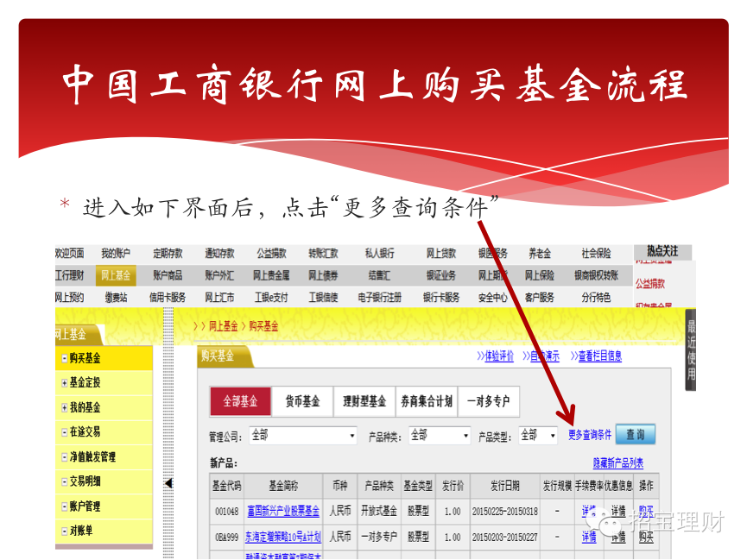Open the 公益捐款 top menu item
747x560 pixels.
tap(271, 254)
